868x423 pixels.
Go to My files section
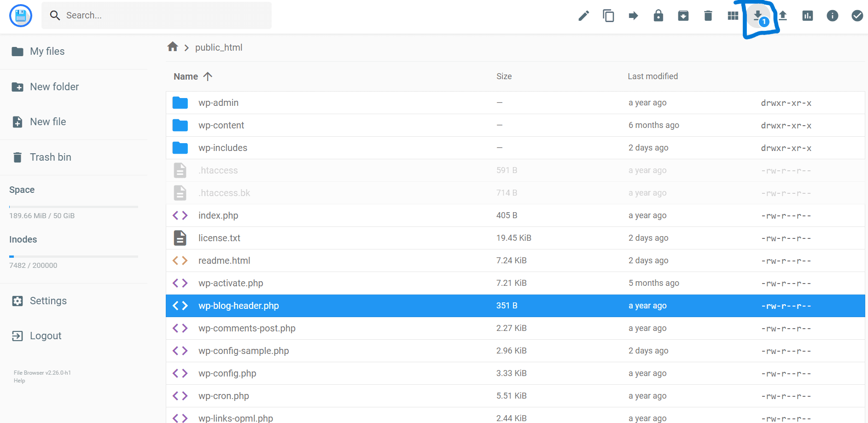(x=47, y=51)
